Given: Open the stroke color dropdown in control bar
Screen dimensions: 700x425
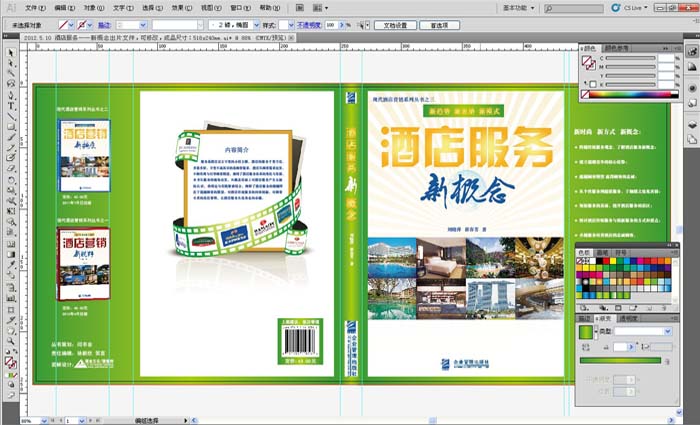Looking at the screenshot, I should [x=90, y=25].
